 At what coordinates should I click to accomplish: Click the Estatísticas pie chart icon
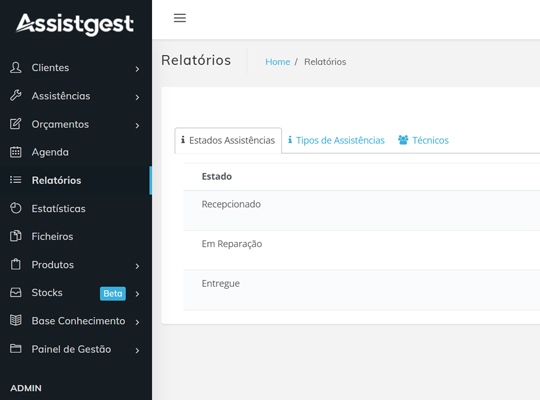(15, 208)
